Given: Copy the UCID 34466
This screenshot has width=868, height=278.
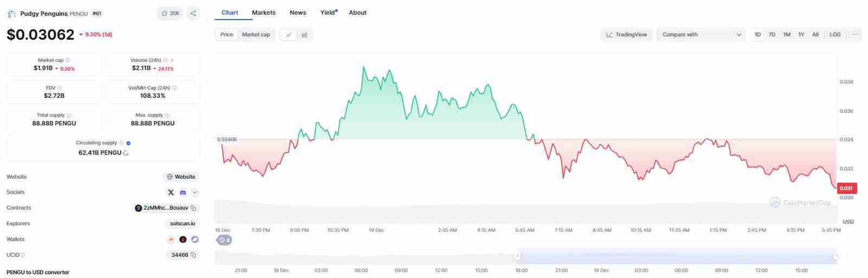Looking at the screenshot, I should tap(194, 255).
